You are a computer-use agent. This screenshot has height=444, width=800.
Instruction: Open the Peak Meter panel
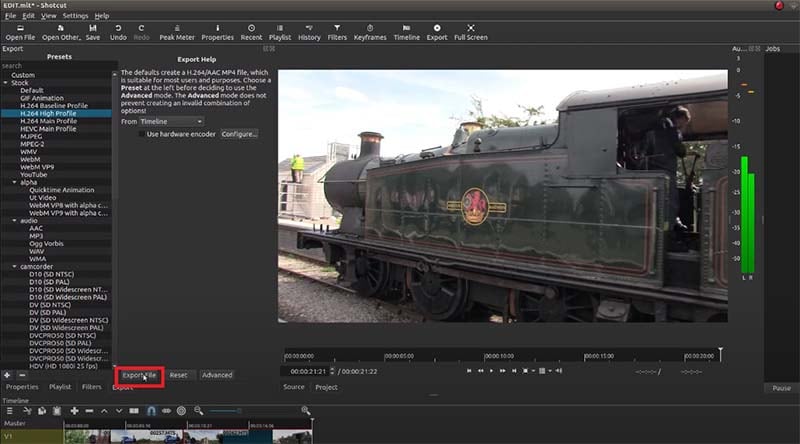tap(177, 32)
